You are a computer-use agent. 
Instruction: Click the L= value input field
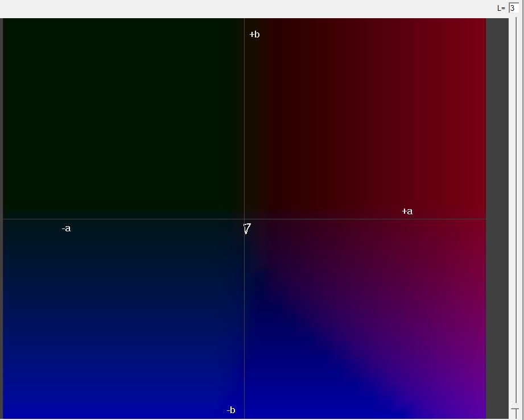pyautogui.click(x=514, y=8)
